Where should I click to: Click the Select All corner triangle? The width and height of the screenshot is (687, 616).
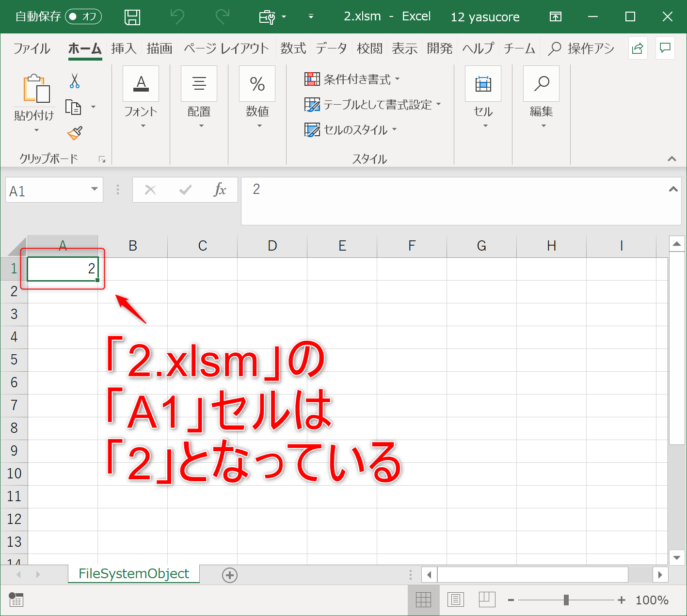point(17,246)
